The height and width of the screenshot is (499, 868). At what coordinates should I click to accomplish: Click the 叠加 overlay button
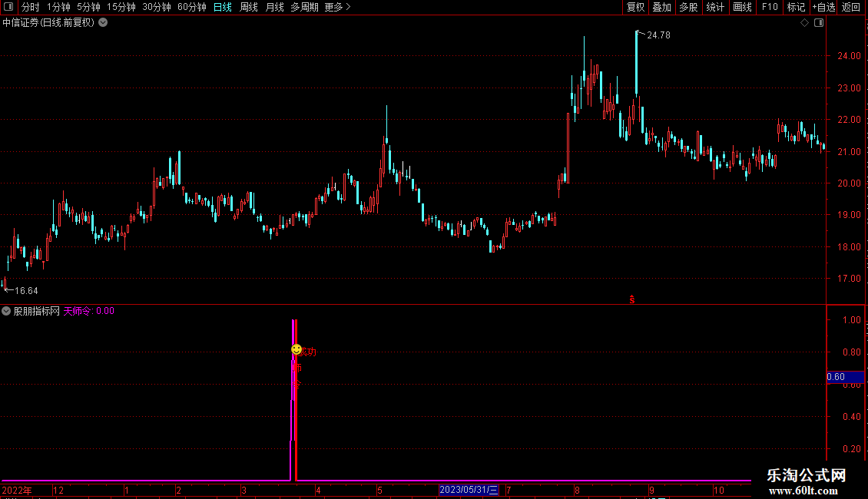tap(661, 7)
